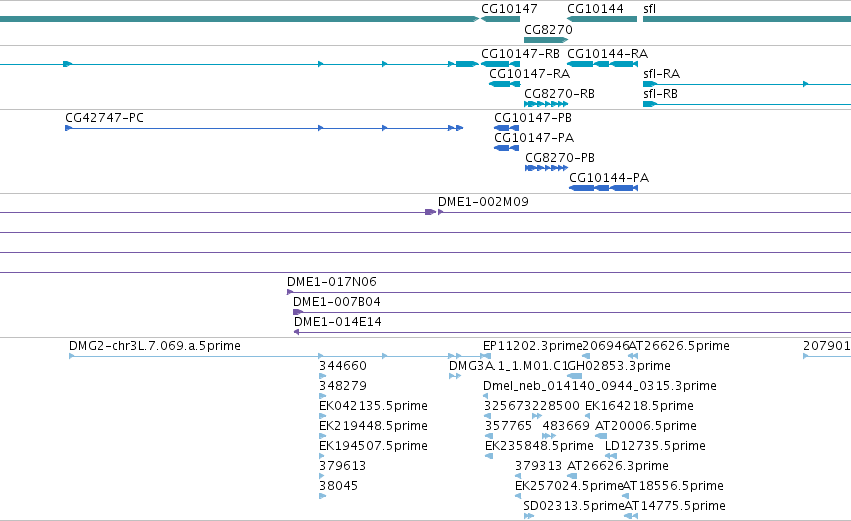
Task: Select the 379613 EST label
Action: click(x=342, y=467)
